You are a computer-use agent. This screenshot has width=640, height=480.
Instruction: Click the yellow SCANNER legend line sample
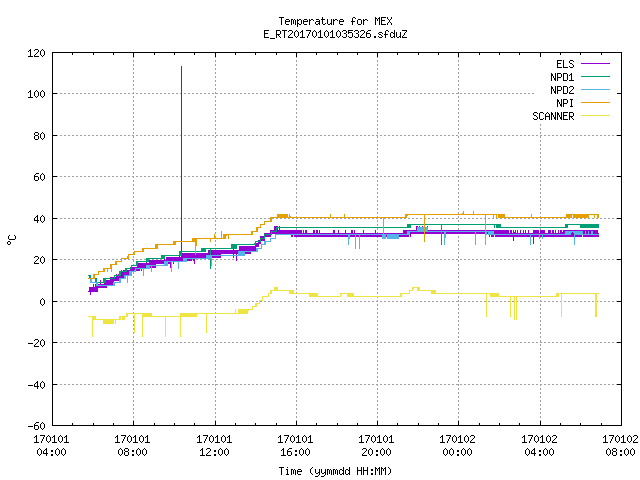(595, 116)
